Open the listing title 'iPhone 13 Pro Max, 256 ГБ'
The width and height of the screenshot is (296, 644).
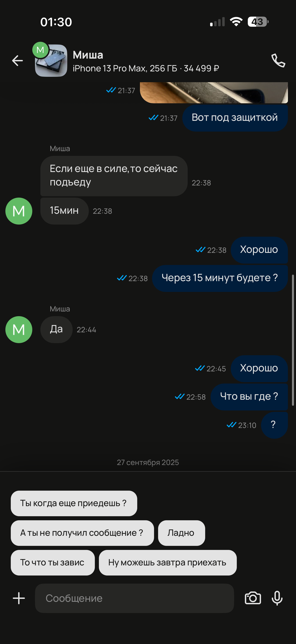click(125, 68)
